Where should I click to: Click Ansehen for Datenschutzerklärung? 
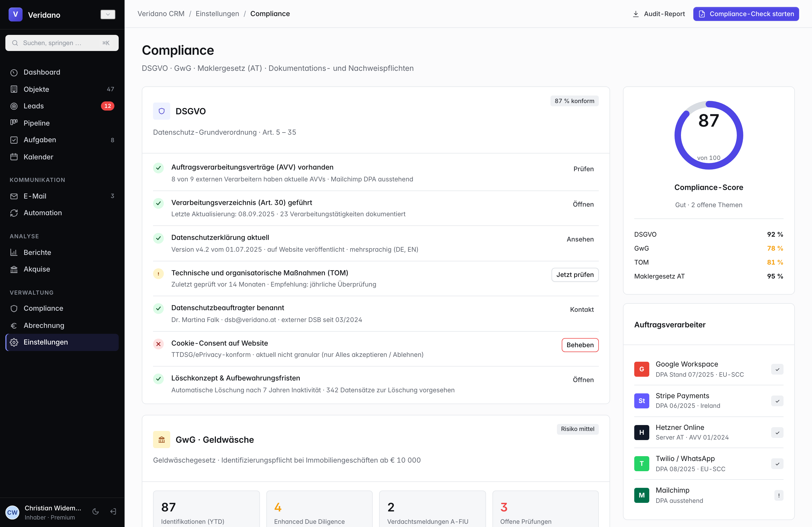[580, 239]
